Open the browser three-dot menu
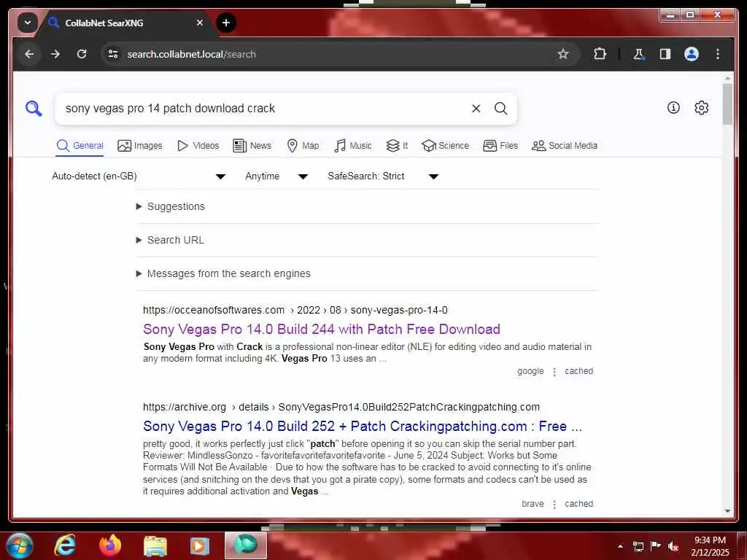The width and height of the screenshot is (747, 560). click(718, 54)
